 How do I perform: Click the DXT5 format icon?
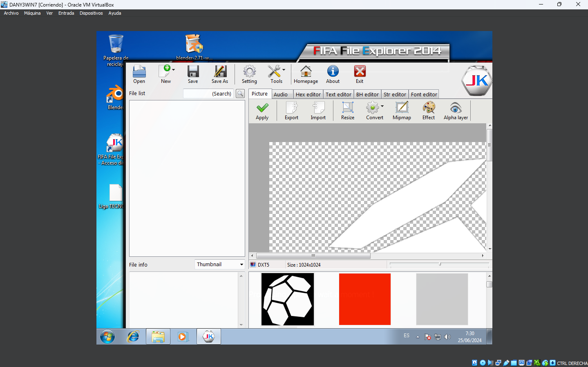click(253, 265)
